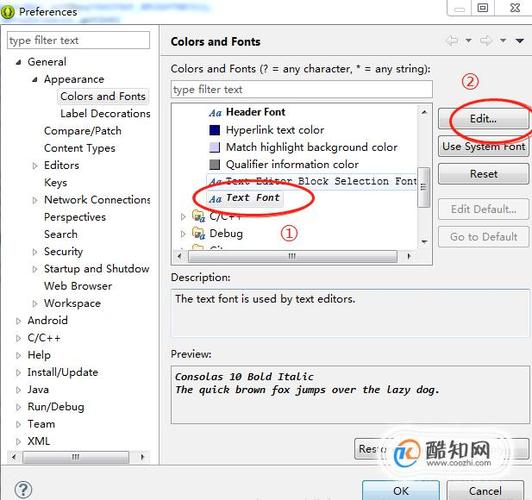Click font list scroll down arrow
Screen dimensions: 532x500
point(424,242)
